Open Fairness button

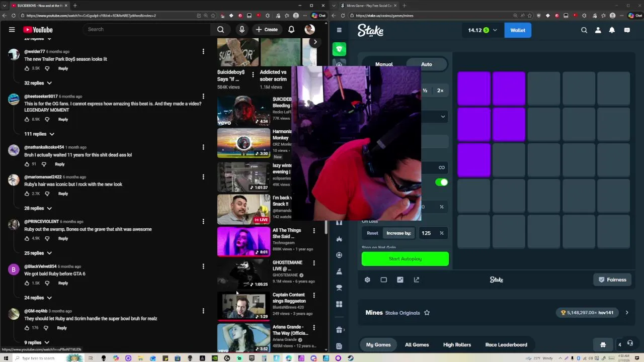tap(612, 280)
